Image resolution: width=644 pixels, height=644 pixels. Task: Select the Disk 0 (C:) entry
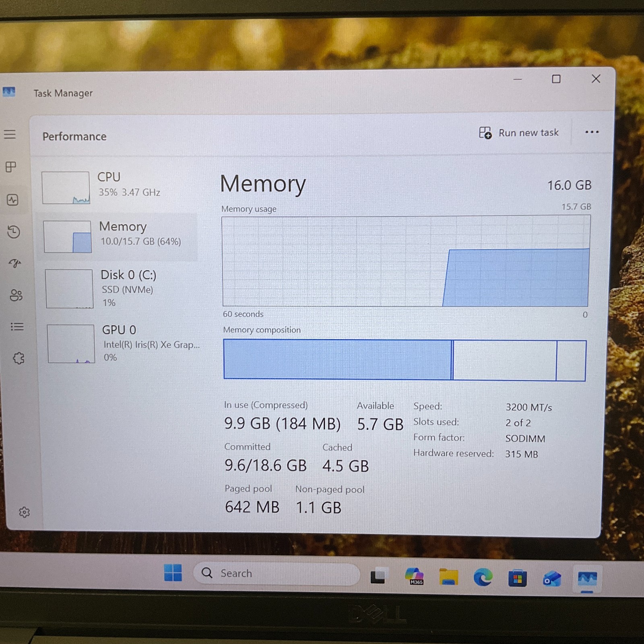coord(119,289)
